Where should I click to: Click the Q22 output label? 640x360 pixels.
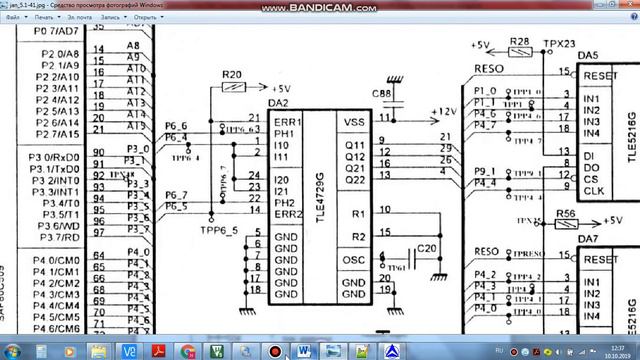tap(355, 180)
